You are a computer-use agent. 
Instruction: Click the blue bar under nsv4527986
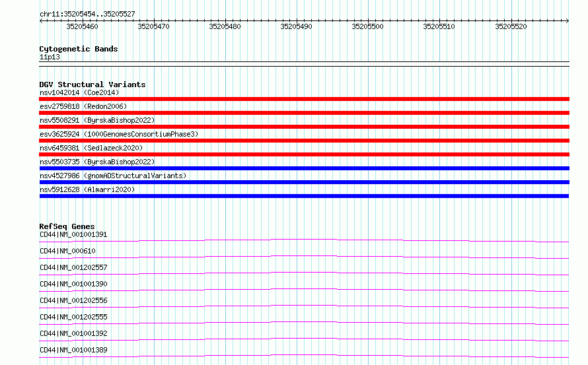pyautogui.click(x=304, y=182)
